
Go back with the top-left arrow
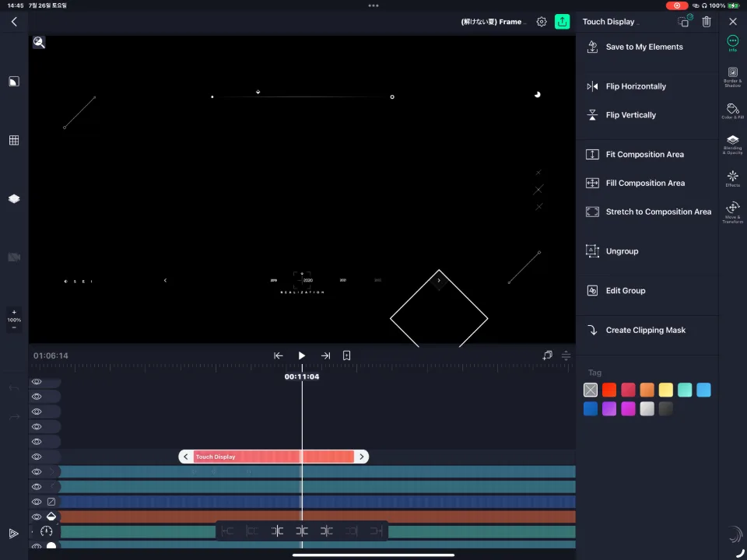pyautogui.click(x=14, y=22)
